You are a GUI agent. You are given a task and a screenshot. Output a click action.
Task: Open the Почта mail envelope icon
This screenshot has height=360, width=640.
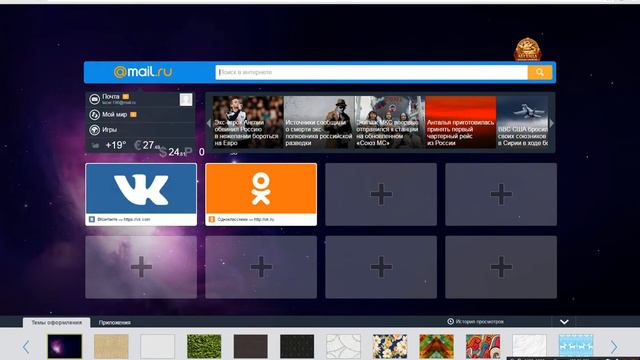94,99
